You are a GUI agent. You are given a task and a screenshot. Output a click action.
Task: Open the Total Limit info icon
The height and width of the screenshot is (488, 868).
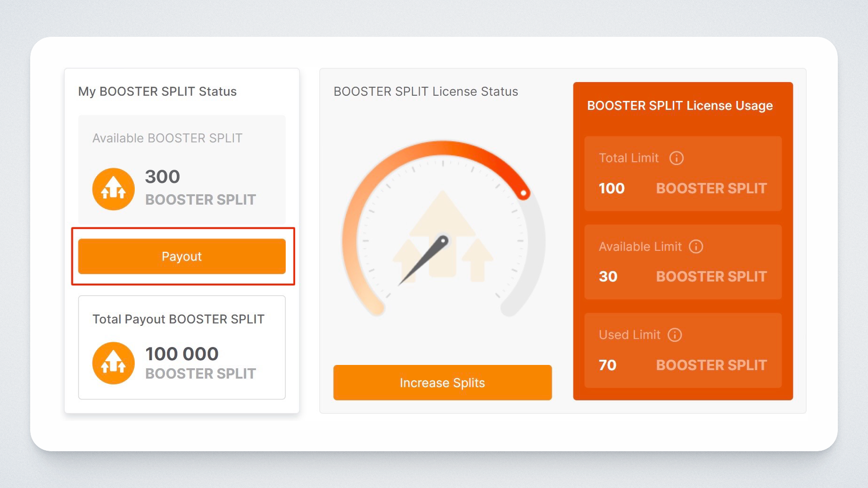676,158
